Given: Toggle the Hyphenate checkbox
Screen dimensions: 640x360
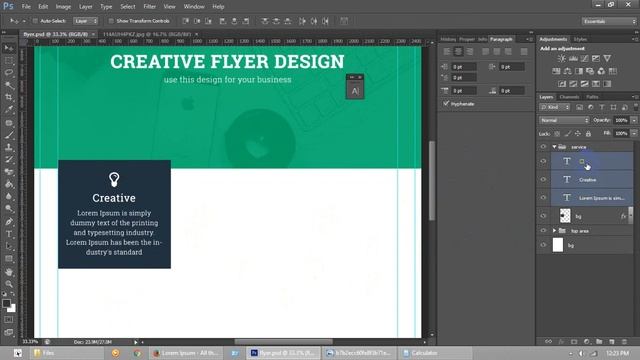Looking at the screenshot, I should pyautogui.click(x=446, y=104).
